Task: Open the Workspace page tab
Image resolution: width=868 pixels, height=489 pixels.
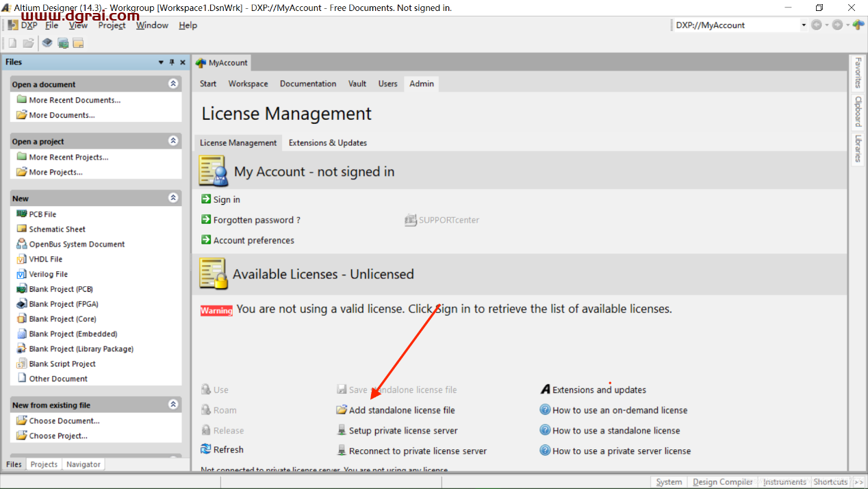Action: 248,84
